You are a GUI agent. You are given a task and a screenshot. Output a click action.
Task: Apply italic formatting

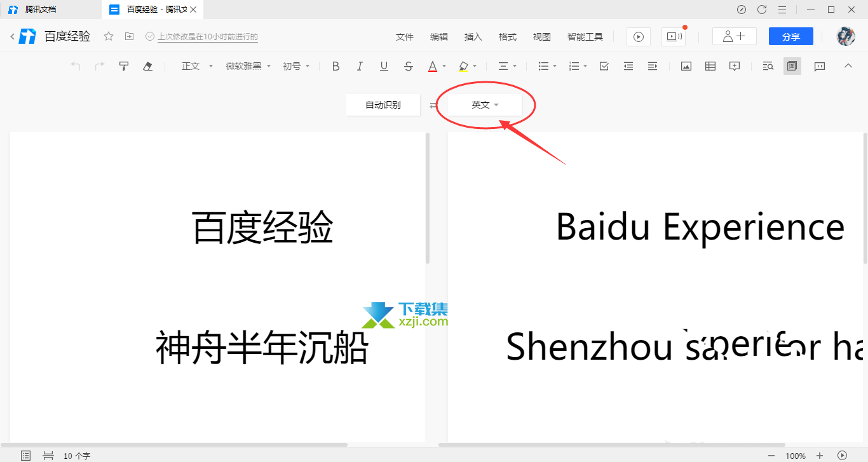click(360, 66)
